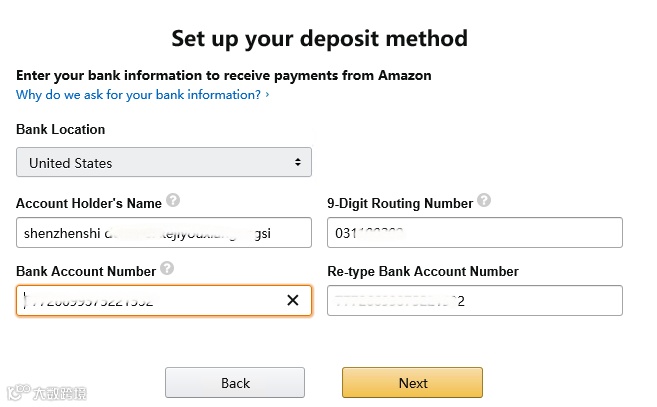Click the chevron after bank information link
Viewport: 657px width, 407px height.
coord(267,95)
